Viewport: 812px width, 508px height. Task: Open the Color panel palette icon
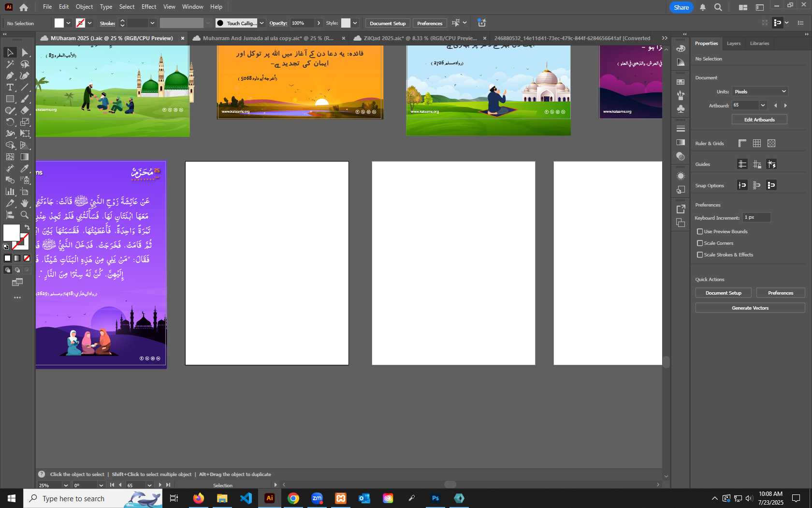681,48
